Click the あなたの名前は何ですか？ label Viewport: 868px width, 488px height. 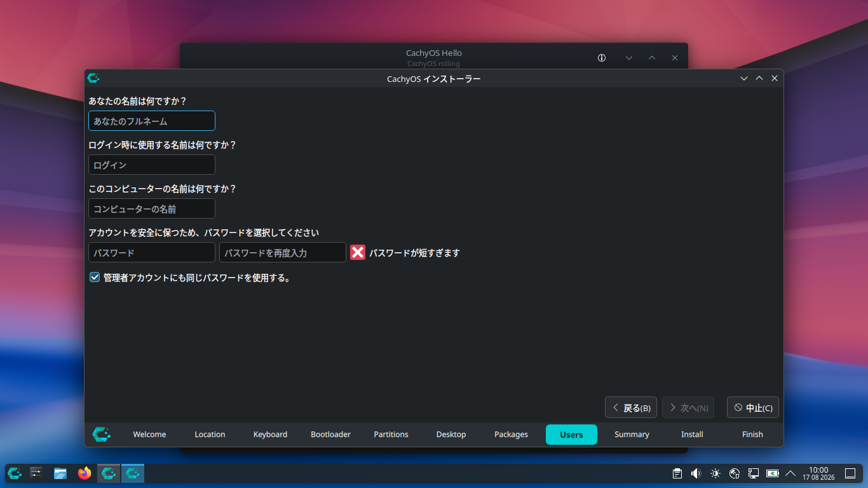click(138, 101)
